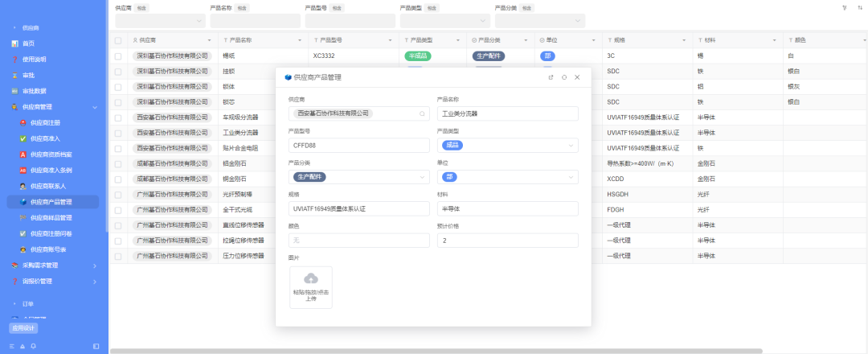Open 供应商样品管理 menu item

click(53, 218)
